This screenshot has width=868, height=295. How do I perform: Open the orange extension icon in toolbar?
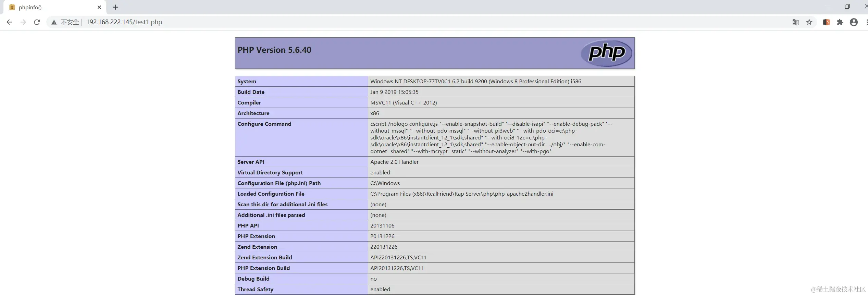826,22
